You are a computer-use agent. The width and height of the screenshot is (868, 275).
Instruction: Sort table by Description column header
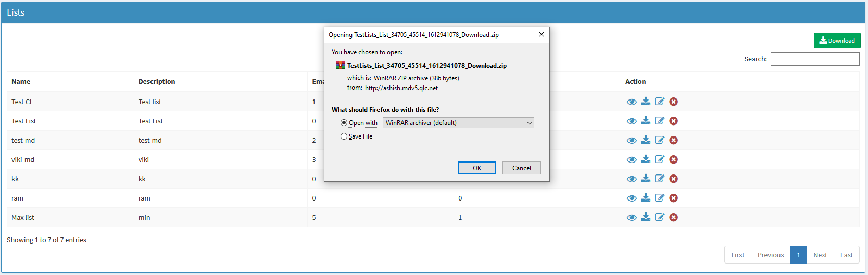click(x=157, y=82)
